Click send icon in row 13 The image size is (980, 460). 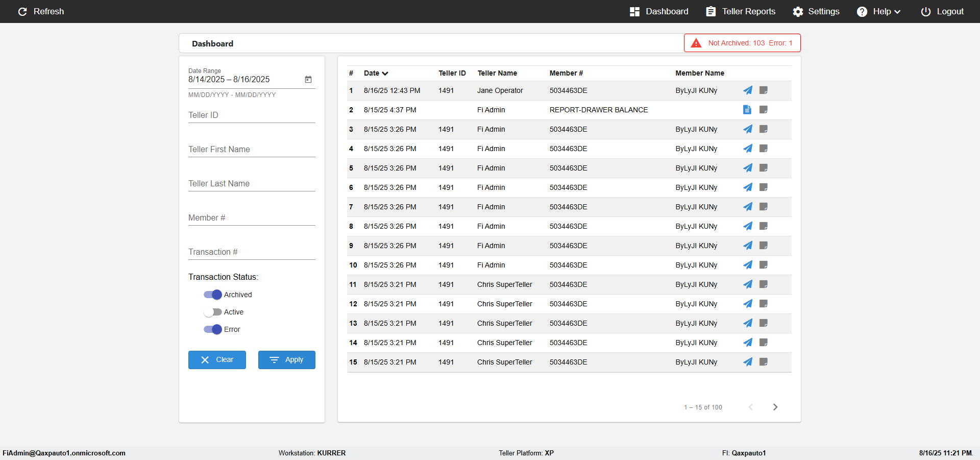coord(748,323)
